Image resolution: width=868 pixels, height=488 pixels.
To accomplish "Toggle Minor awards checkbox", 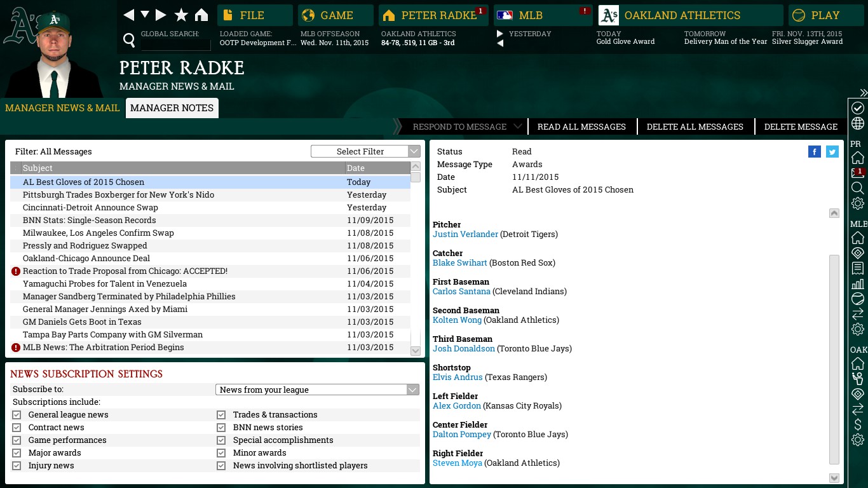I will coord(221,453).
